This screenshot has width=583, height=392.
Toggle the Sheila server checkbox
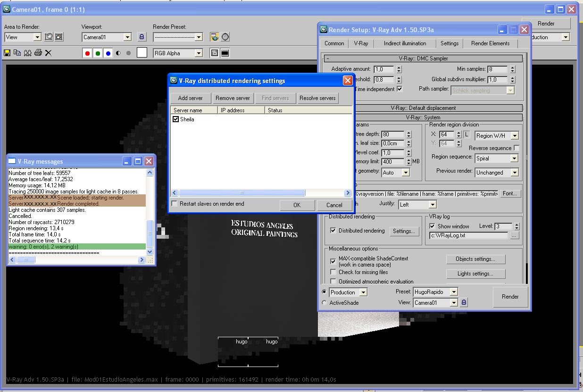176,120
